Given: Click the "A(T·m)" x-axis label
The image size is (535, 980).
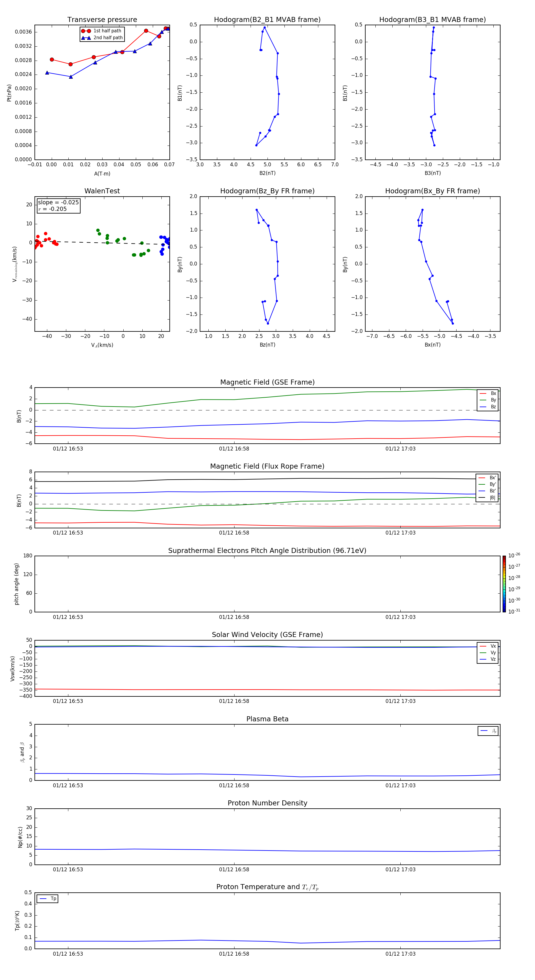Looking at the screenshot, I should click(102, 174).
